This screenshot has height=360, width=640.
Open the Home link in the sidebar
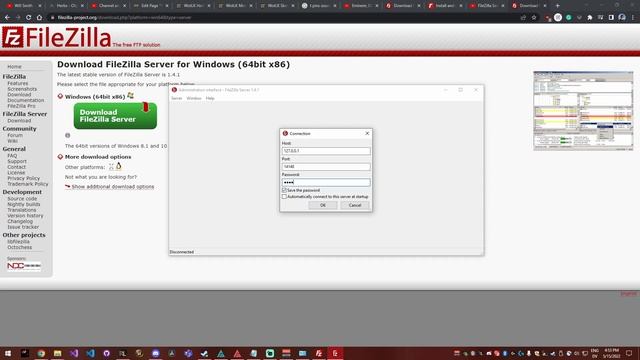tap(14, 67)
